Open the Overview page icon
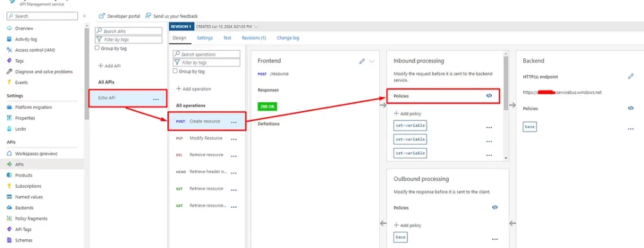This screenshot has width=644, height=248. pos(9,29)
